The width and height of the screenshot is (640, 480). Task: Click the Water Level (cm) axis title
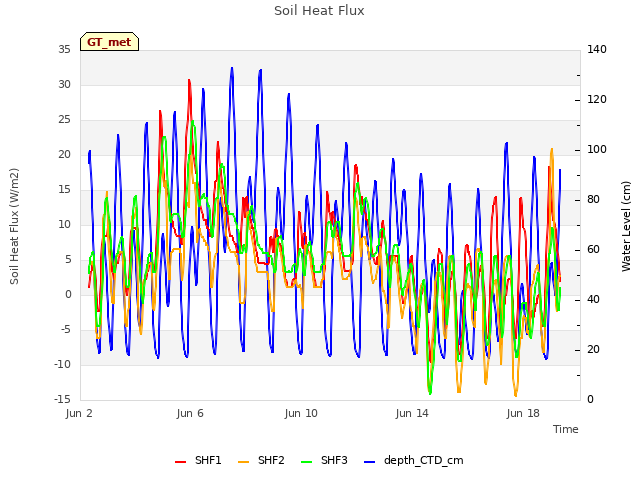coord(626,226)
